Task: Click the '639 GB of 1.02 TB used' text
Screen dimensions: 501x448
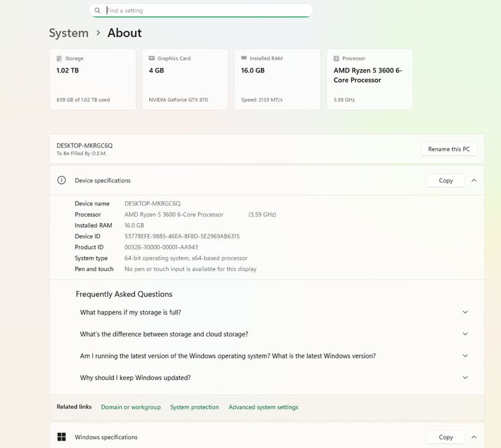Action: point(83,100)
